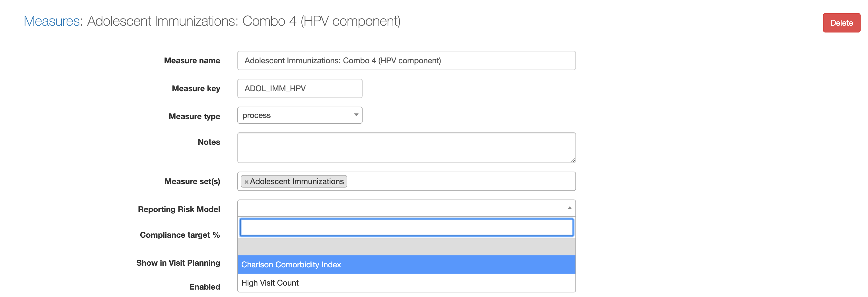The height and width of the screenshot is (297, 868).
Task: Click the Notes resize handle
Action: click(x=573, y=160)
